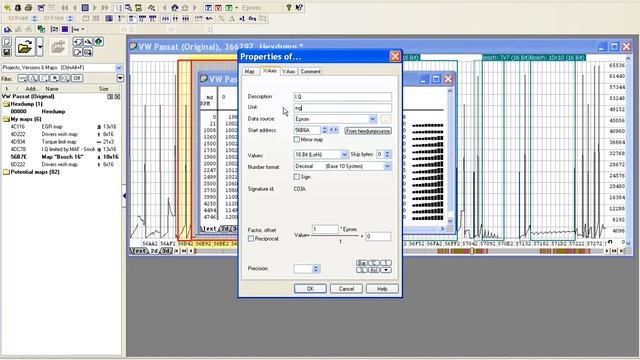This screenshot has height=360, width=640.
Task: Expand the Potential maps (82) folder
Action: 7,172
